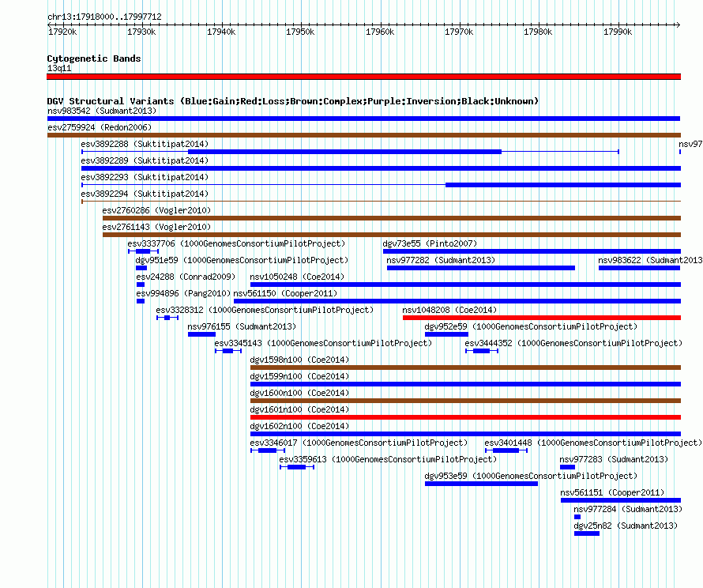The image size is (703, 588).
Task: Click the blue bar under nsv561151
Action: [621, 500]
